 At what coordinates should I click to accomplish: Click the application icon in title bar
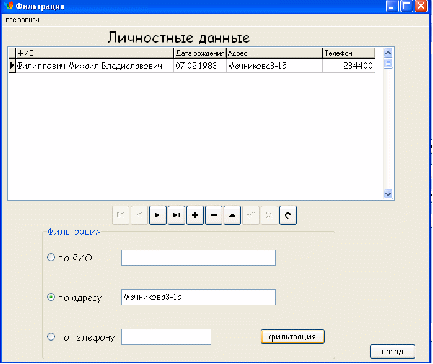(x=9, y=6)
